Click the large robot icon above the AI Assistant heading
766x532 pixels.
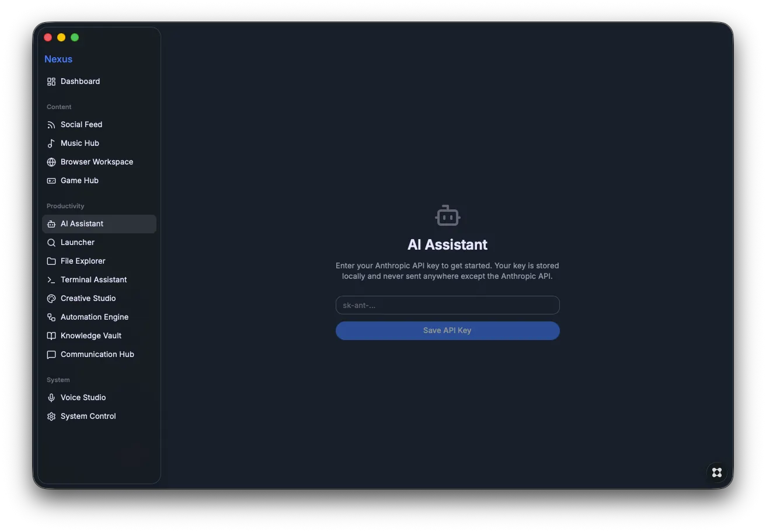coord(448,216)
